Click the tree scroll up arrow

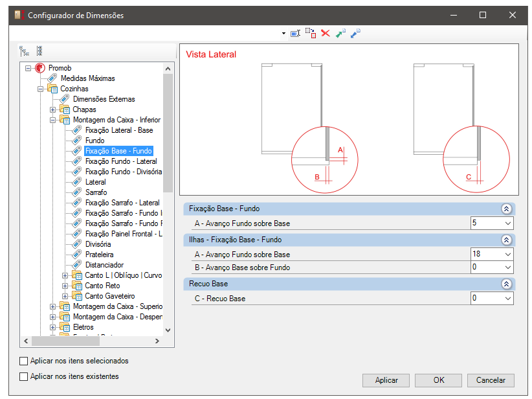(x=168, y=69)
